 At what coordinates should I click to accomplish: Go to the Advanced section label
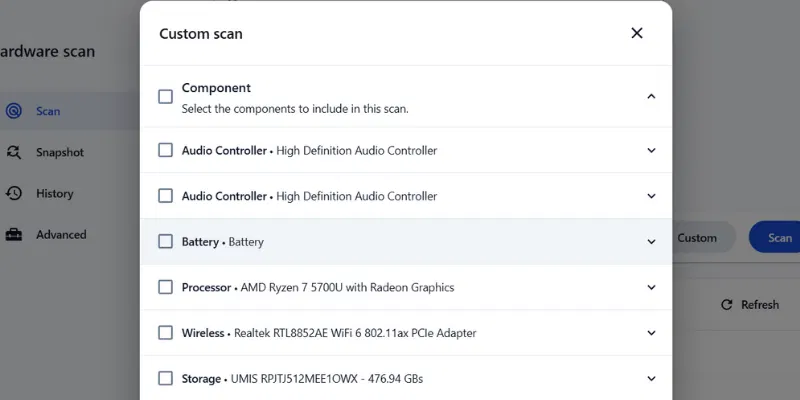pyautogui.click(x=61, y=235)
